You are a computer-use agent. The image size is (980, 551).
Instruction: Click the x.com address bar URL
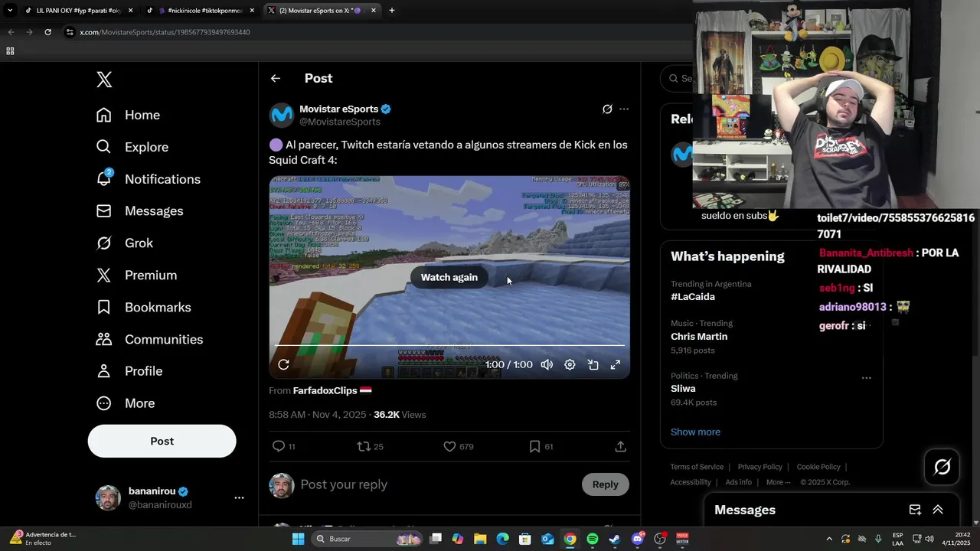[165, 32]
